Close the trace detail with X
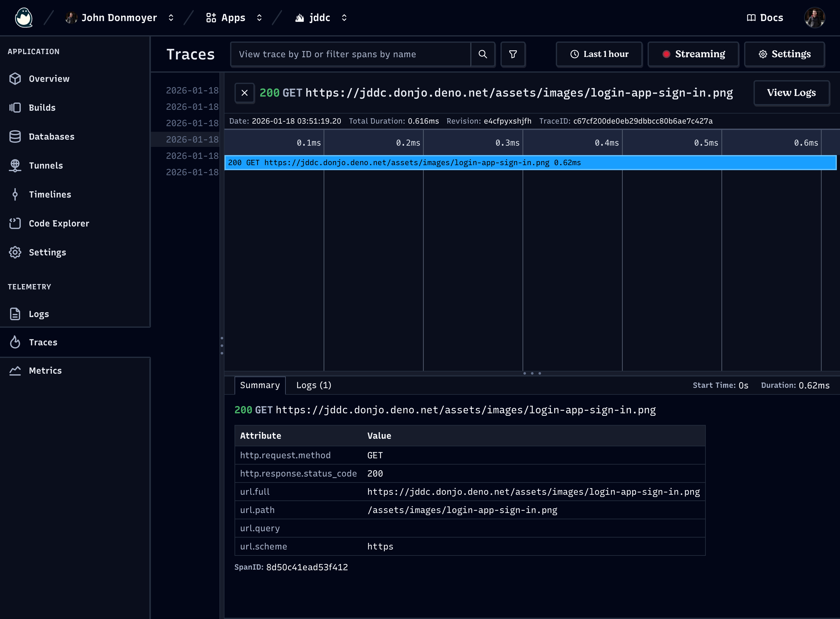Image resolution: width=840 pixels, height=619 pixels. [x=245, y=93]
